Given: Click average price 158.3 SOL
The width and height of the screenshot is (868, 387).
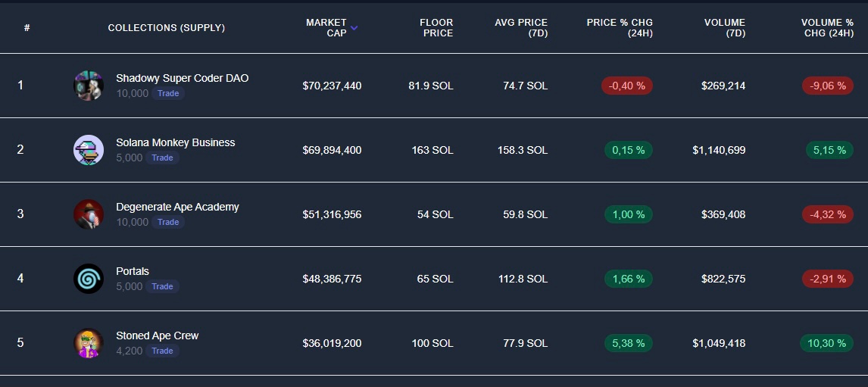Looking at the screenshot, I should click(x=523, y=150).
